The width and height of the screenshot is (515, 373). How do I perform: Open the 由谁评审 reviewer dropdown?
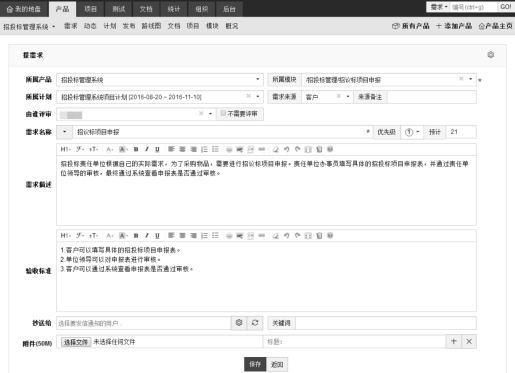(x=210, y=114)
